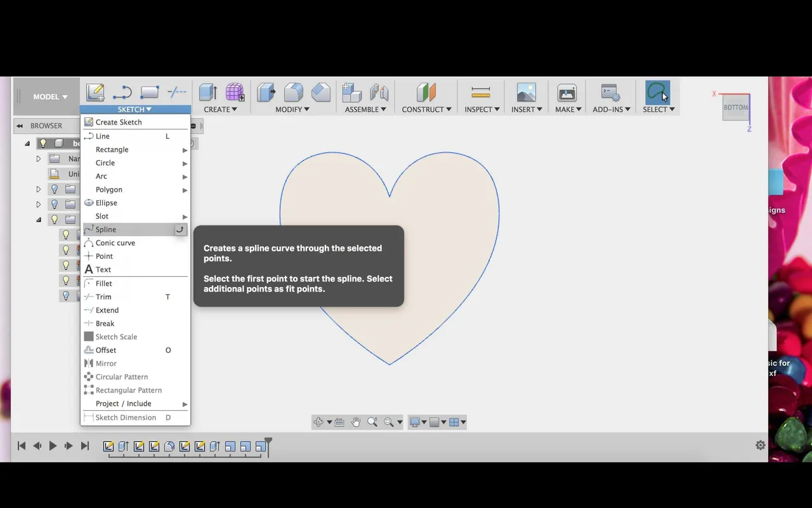812x508 pixels.
Task: Click the Look At navigation icon
Action: 339,422
